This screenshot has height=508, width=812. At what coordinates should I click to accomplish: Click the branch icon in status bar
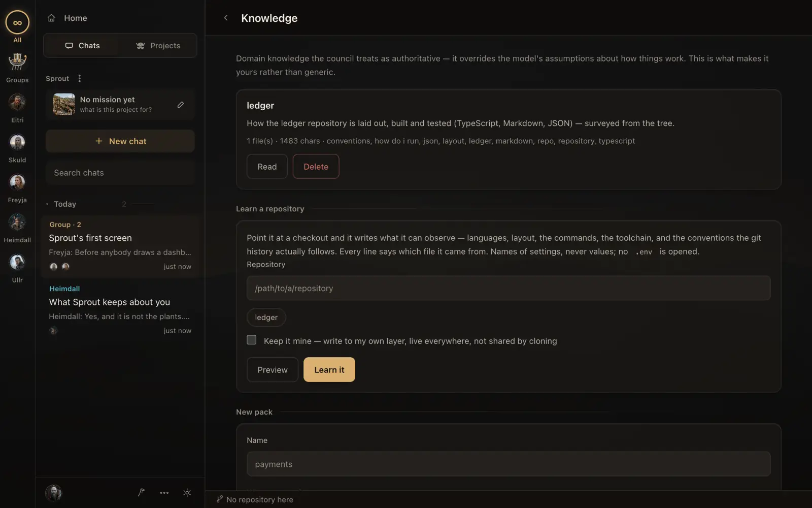click(220, 499)
